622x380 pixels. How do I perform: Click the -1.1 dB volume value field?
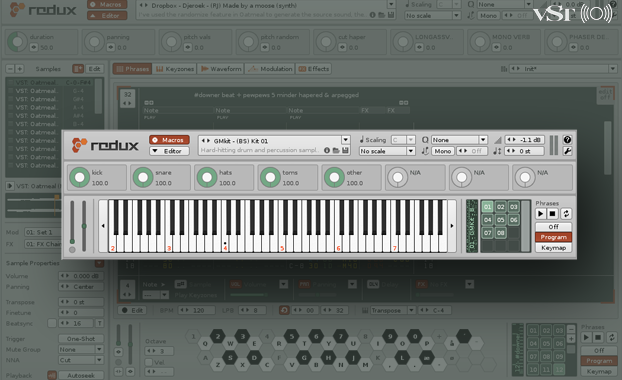click(525, 140)
